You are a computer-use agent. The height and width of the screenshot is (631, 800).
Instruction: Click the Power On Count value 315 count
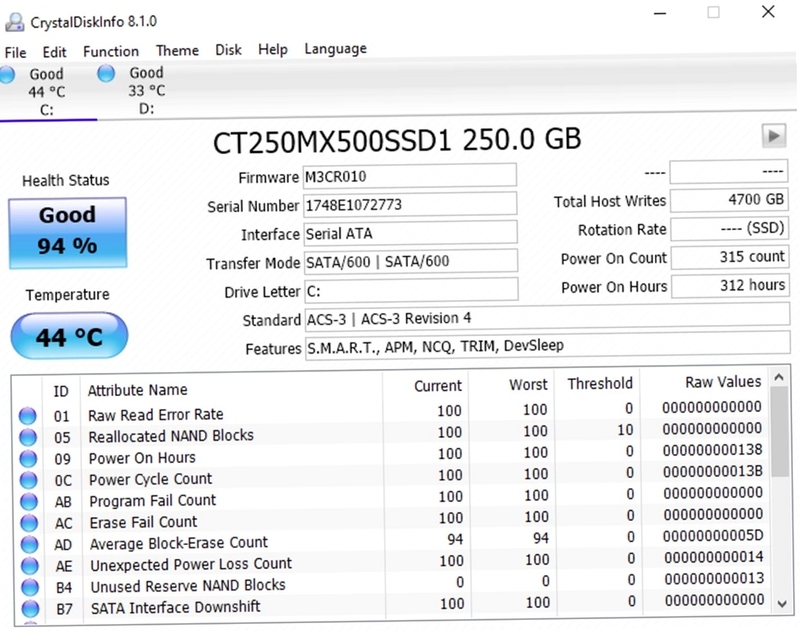(730, 257)
